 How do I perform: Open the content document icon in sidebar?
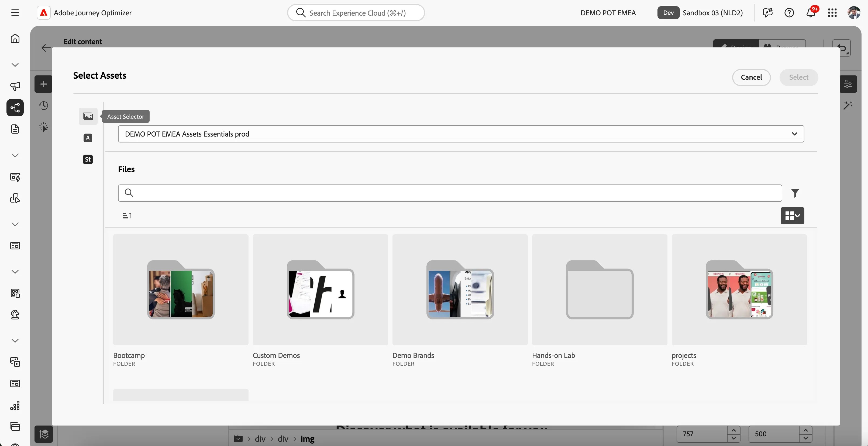15,129
